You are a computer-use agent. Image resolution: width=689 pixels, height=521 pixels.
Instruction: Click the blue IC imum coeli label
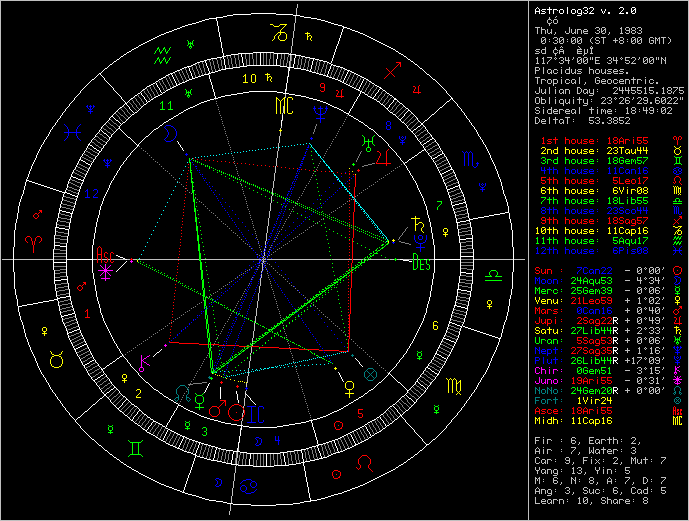pyautogui.click(x=257, y=414)
